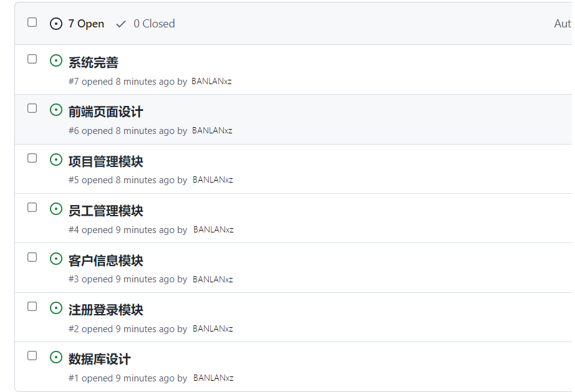The height and width of the screenshot is (392, 575).
Task: Open issue titled 客户信息模块
Action: point(106,261)
